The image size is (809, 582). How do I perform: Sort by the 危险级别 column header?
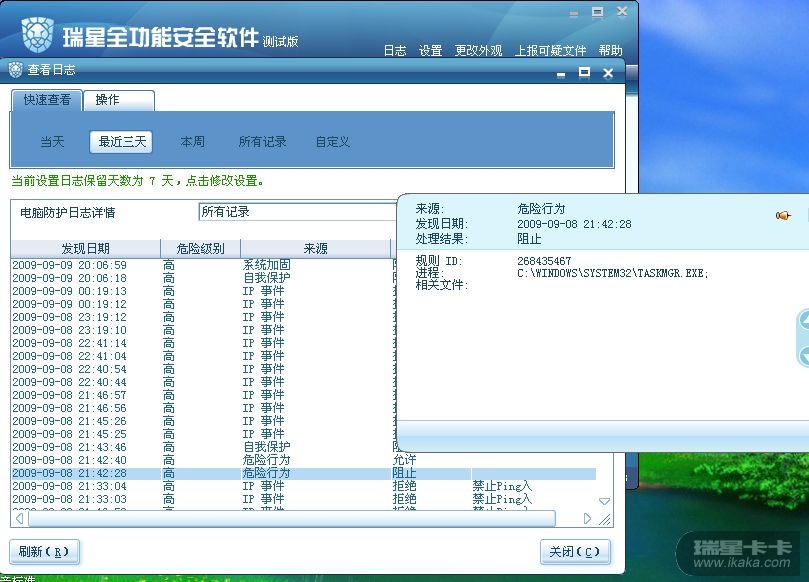click(x=200, y=249)
